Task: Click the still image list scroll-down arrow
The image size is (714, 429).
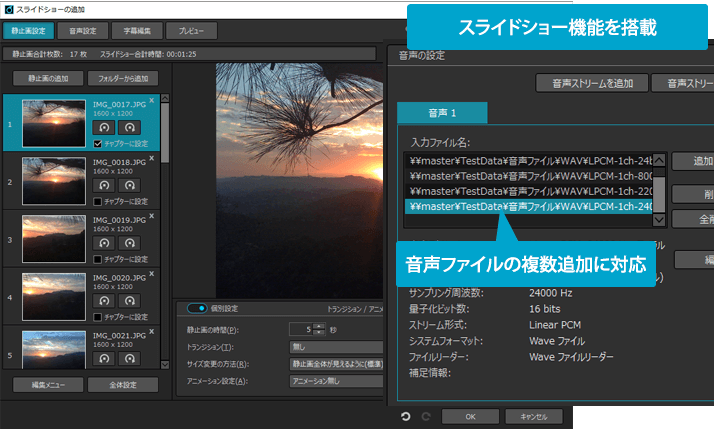Action: (165, 365)
